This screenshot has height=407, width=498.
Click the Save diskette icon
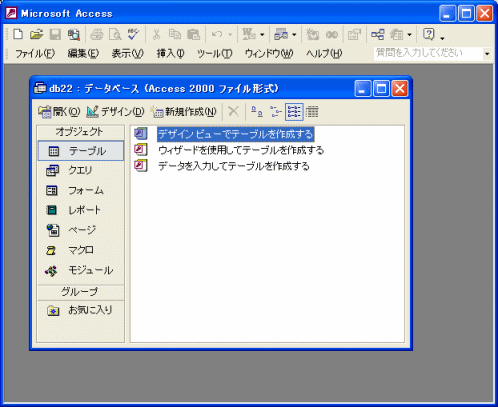pyautogui.click(x=55, y=34)
